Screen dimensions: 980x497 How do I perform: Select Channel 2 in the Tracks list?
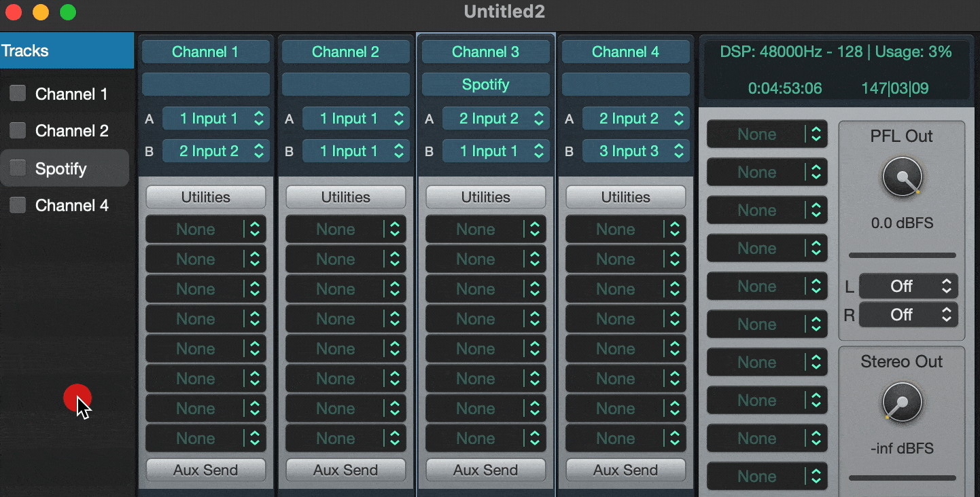(x=71, y=131)
